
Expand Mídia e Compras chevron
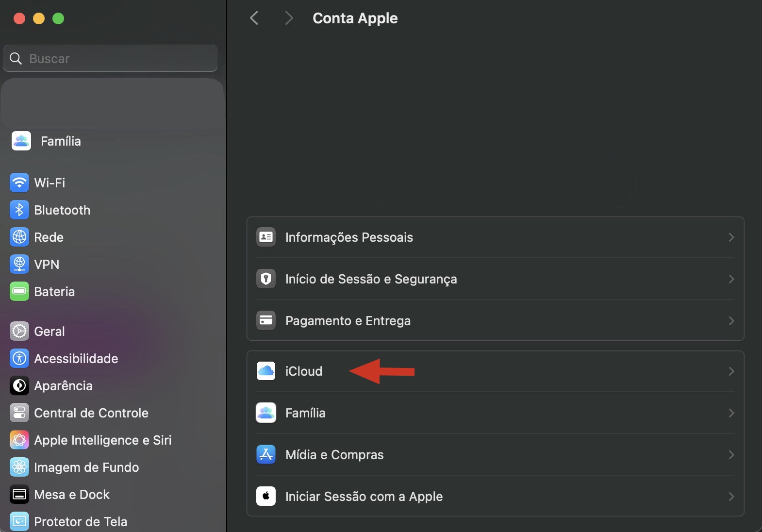(731, 454)
